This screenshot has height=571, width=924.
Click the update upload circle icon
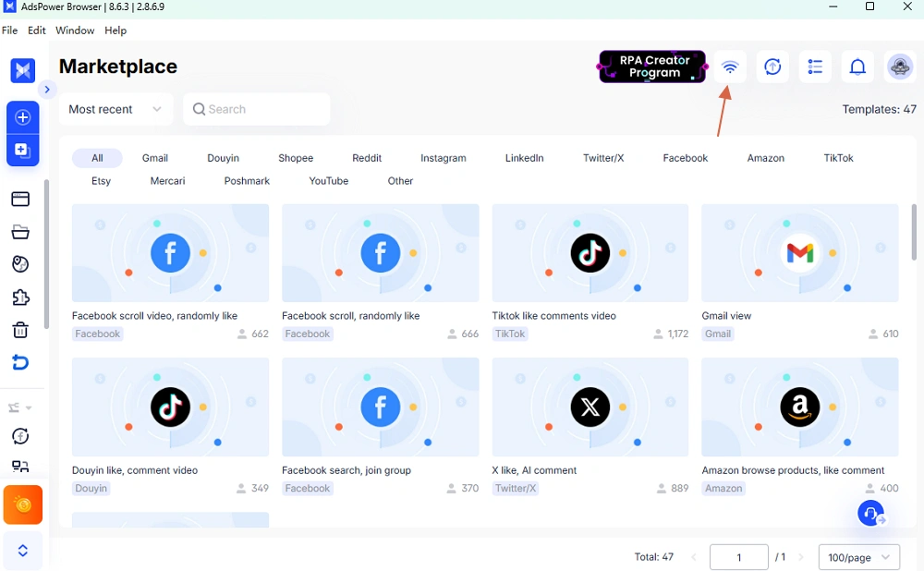coord(772,67)
